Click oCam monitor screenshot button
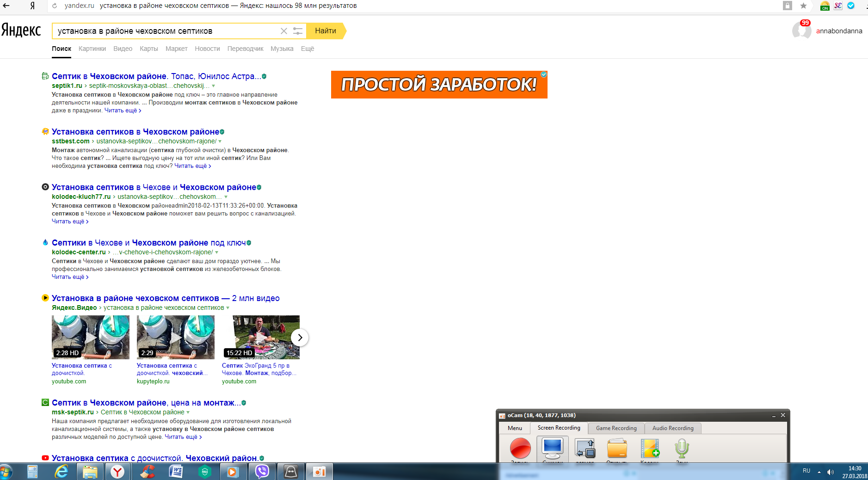The height and width of the screenshot is (480, 868). coord(553,449)
